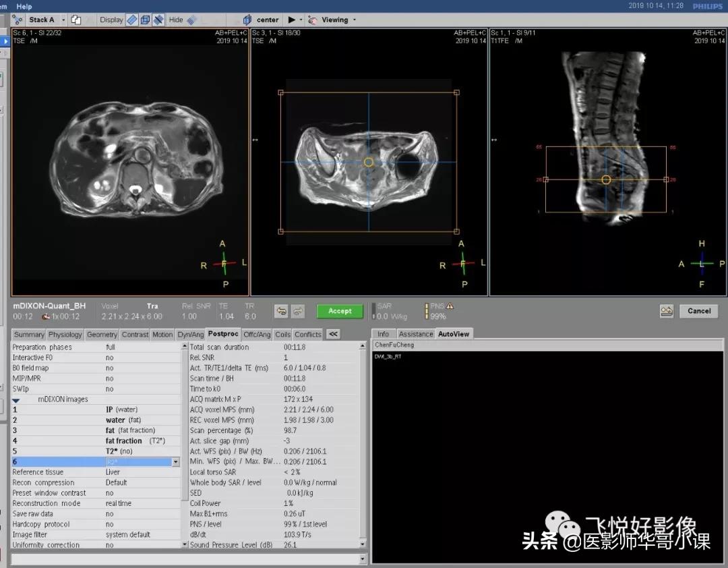728x568 pixels.
Task: Open the Viewing mode dropdown
Action: [x=355, y=20]
